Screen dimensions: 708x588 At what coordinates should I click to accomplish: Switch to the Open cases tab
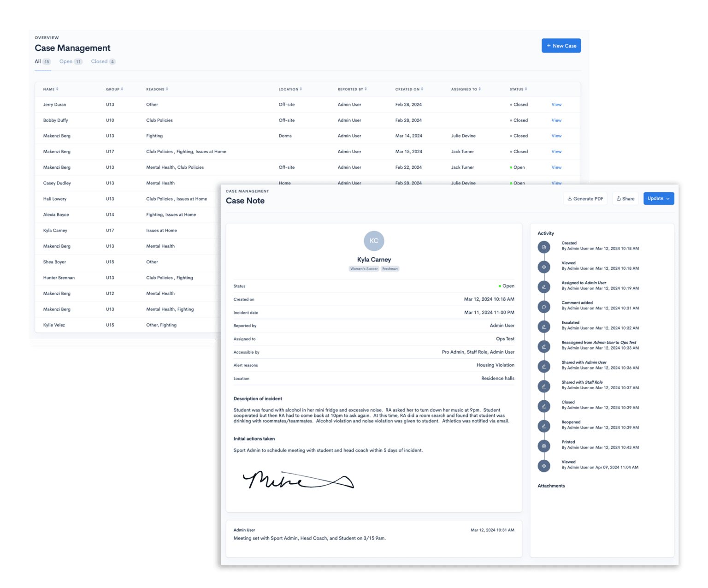point(65,61)
